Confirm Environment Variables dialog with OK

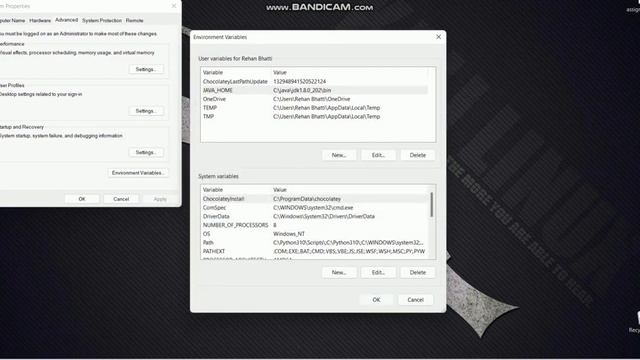pyautogui.click(x=376, y=300)
